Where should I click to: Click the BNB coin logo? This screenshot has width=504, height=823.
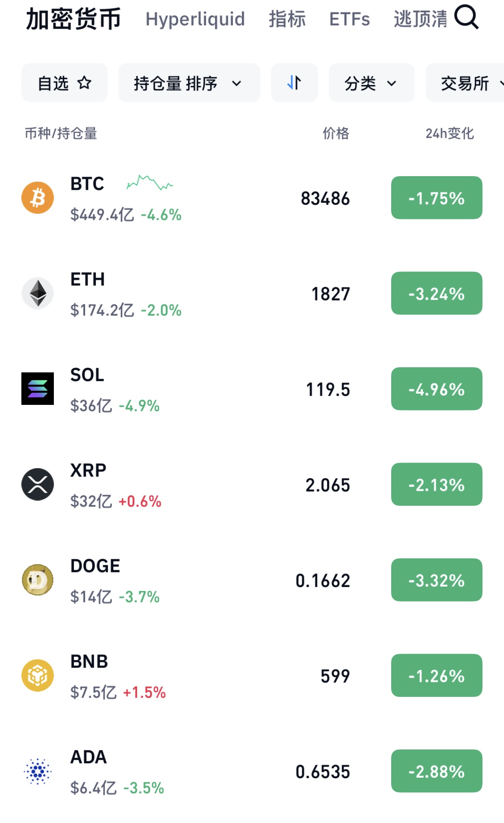(38, 676)
